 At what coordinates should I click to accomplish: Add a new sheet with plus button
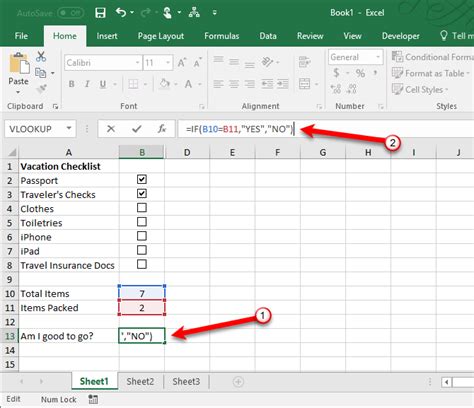[238, 381]
